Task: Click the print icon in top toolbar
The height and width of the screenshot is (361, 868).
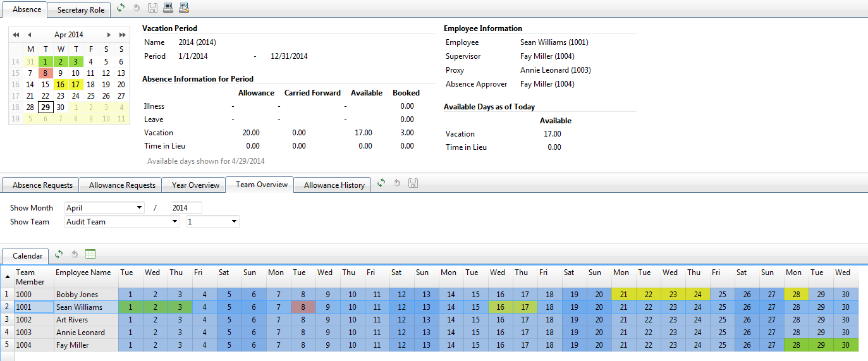Action: 168,8
